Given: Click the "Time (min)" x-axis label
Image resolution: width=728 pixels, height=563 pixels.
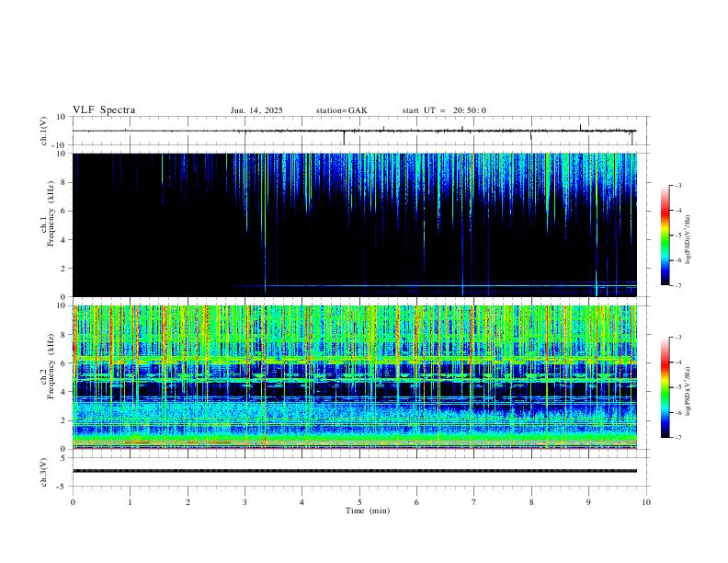Looking at the screenshot, I should coord(368,511).
